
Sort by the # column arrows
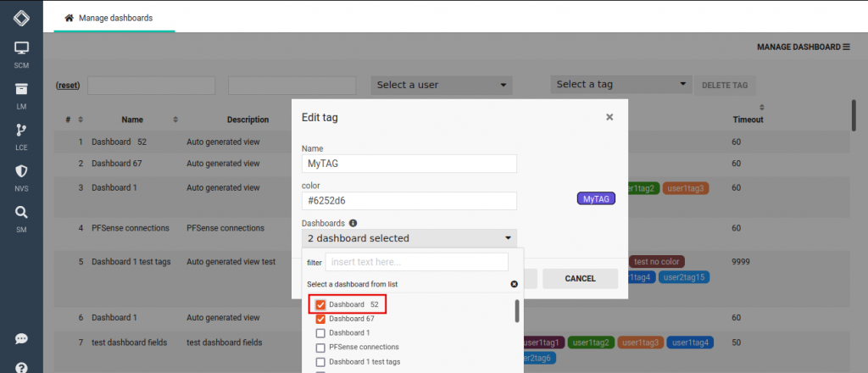coord(81,120)
